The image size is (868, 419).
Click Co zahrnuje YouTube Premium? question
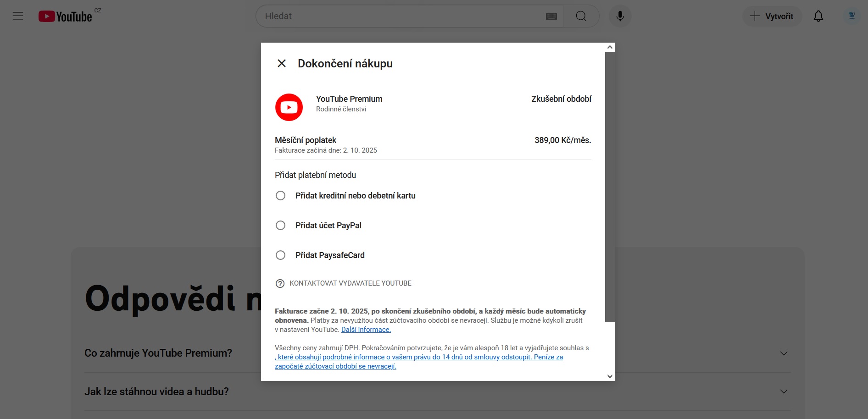pos(158,353)
